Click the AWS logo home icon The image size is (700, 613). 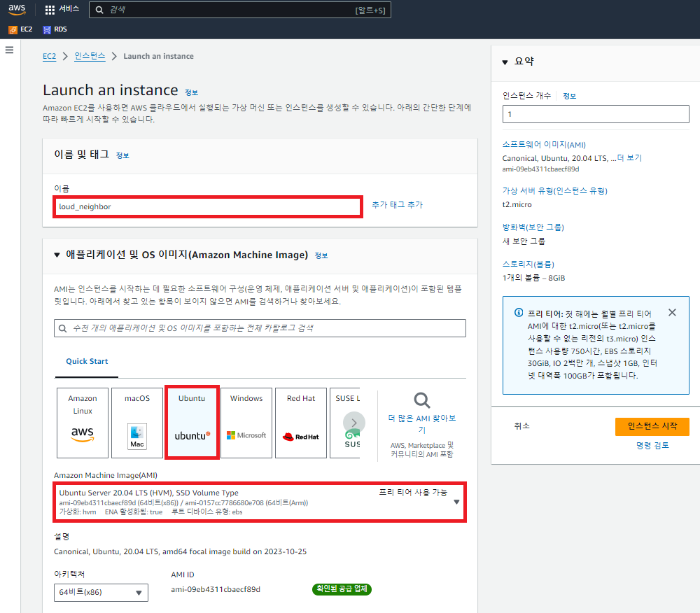17,9
